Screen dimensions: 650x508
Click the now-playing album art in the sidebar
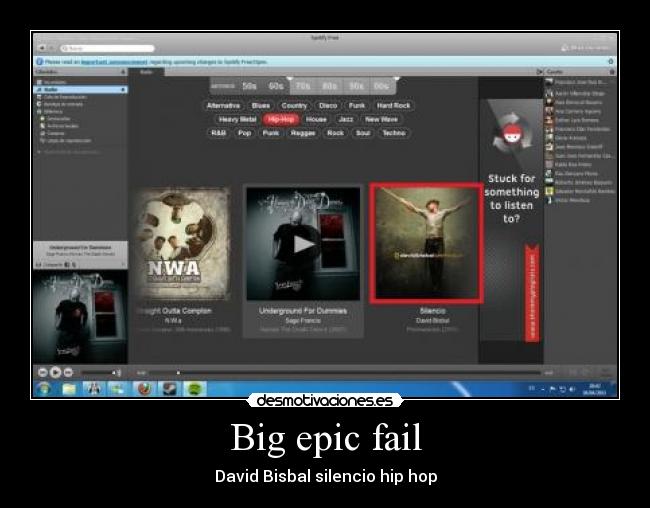click(x=80, y=317)
